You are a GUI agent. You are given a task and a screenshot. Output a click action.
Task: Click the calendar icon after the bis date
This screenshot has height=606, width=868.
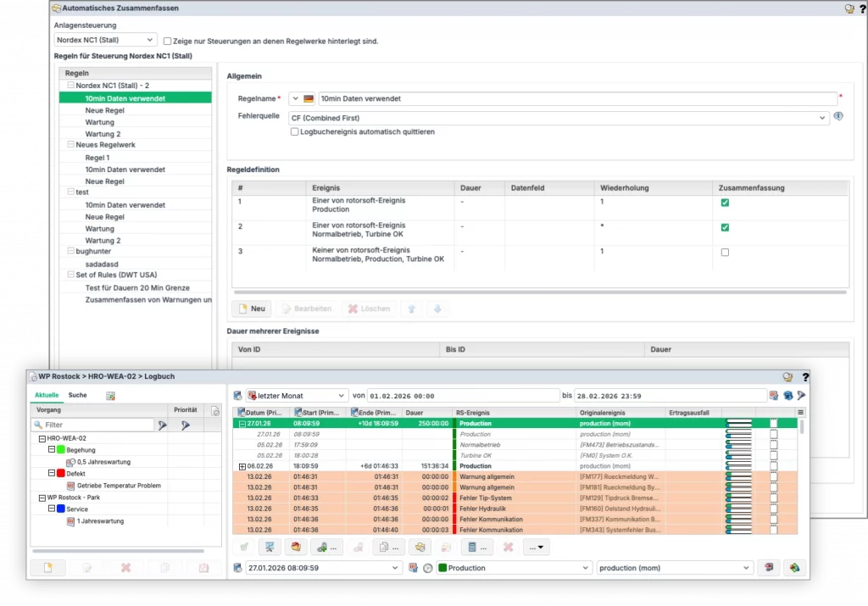(x=774, y=396)
